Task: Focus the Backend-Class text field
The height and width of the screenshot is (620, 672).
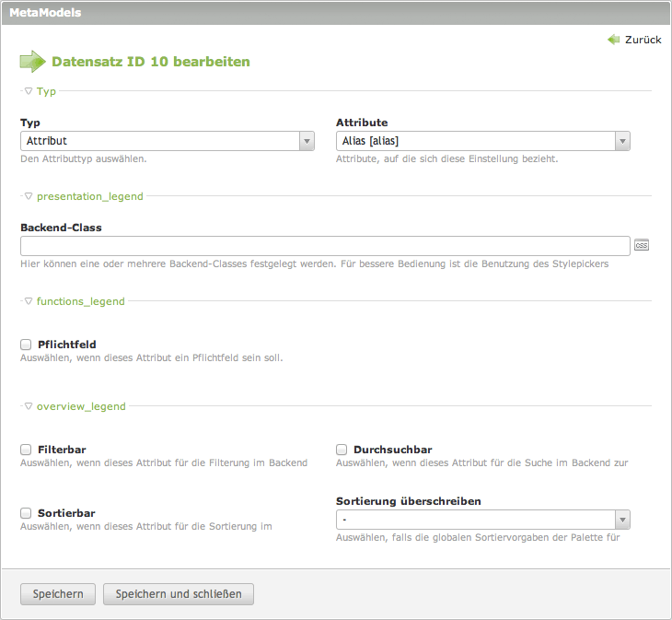Action: [x=325, y=246]
